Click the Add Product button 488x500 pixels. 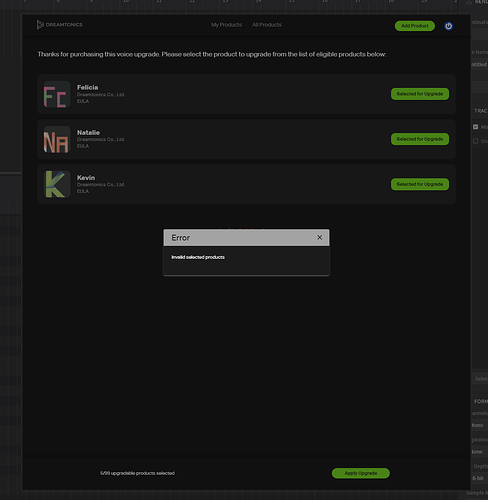coord(415,26)
